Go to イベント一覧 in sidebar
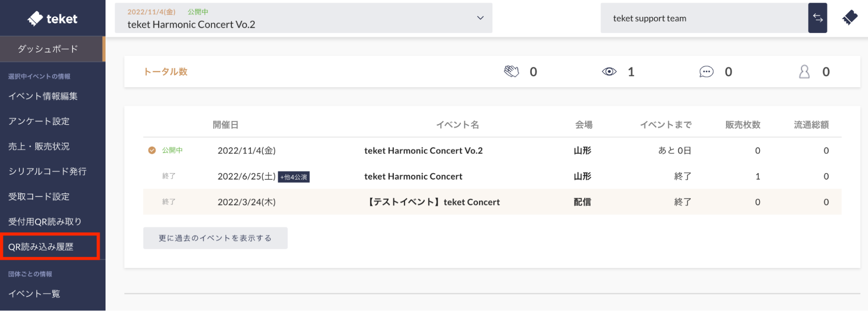The width and height of the screenshot is (868, 311). tap(34, 294)
